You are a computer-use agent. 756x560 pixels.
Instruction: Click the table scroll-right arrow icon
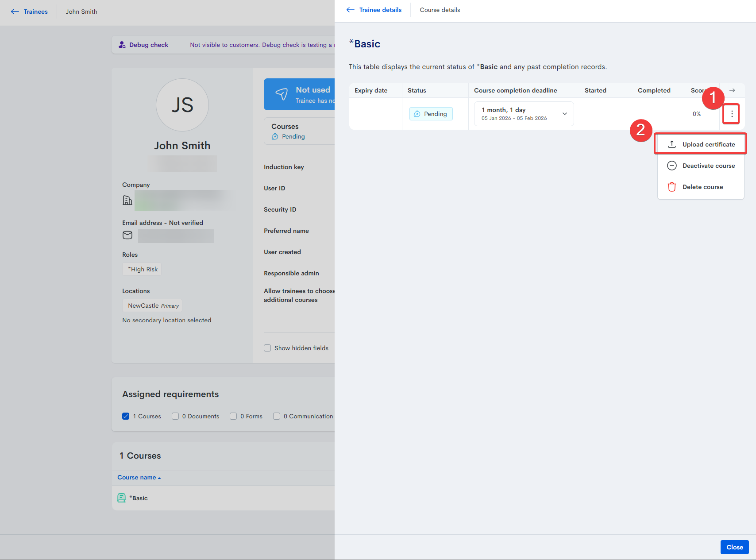(732, 90)
